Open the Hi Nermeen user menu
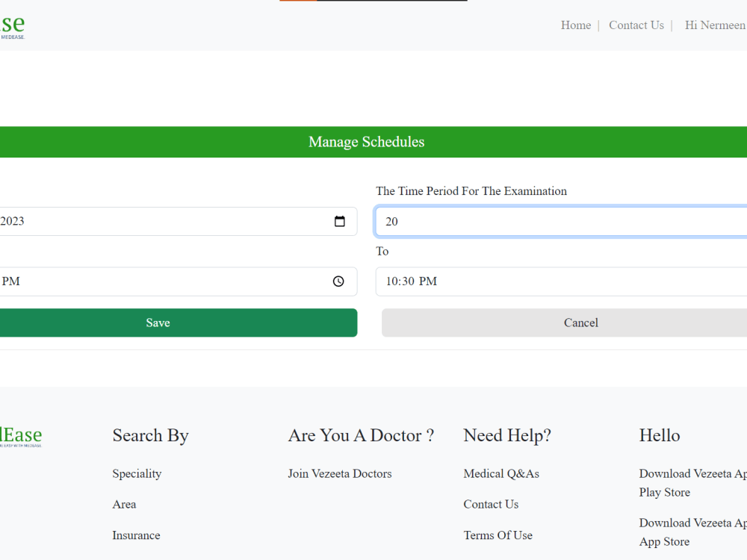Screen dimensions: 747x560 [x=715, y=25]
